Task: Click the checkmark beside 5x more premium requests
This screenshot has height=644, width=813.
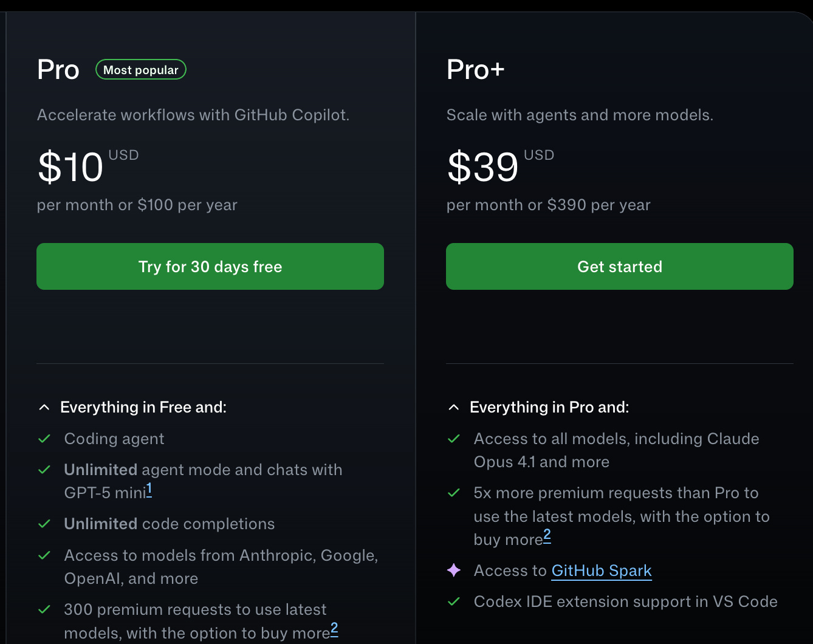Action: tap(454, 493)
